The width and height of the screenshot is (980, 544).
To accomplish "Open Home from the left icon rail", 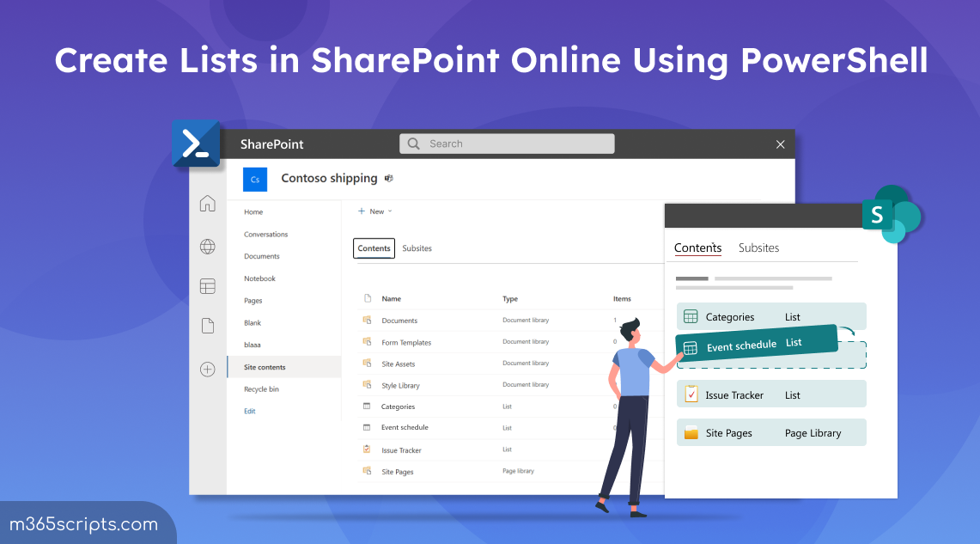I will [x=208, y=204].
